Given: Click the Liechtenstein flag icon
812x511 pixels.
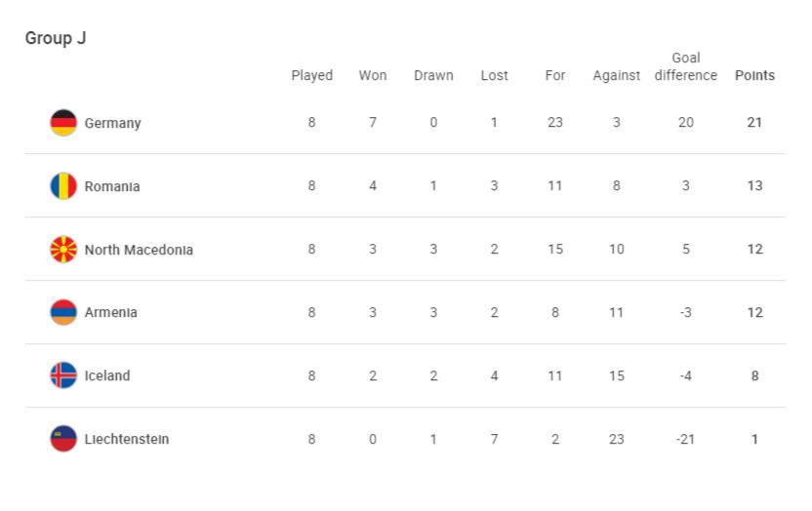Looking at the screenshot, I should 63,439.
